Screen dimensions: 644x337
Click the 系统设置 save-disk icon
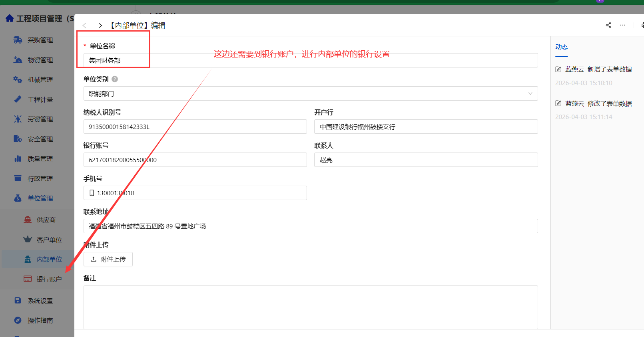coord(18,301)
